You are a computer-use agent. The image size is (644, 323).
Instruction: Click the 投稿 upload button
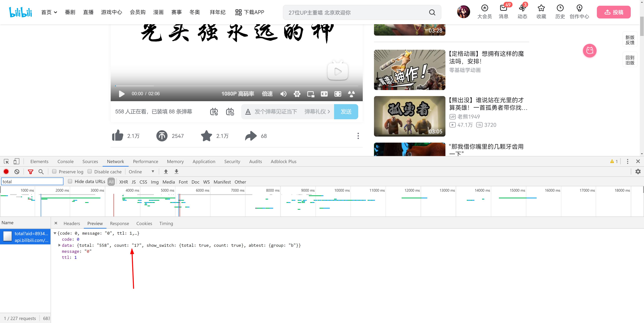pos(613,12)
